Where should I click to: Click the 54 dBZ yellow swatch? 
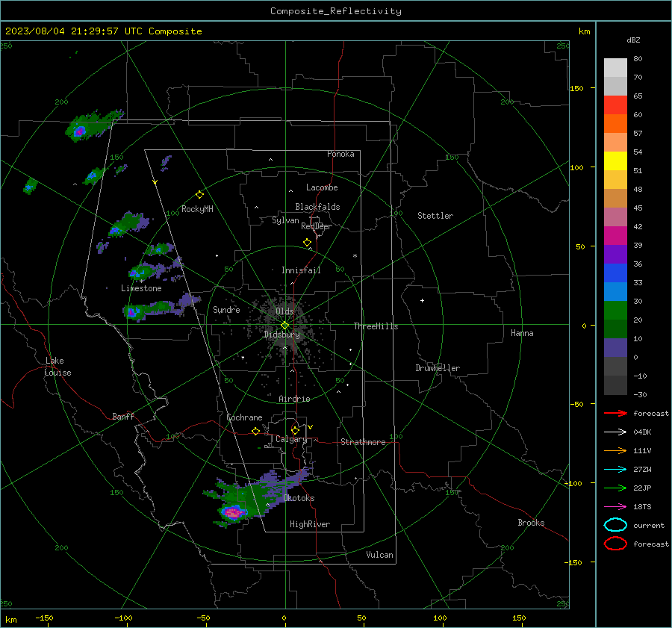615,161
